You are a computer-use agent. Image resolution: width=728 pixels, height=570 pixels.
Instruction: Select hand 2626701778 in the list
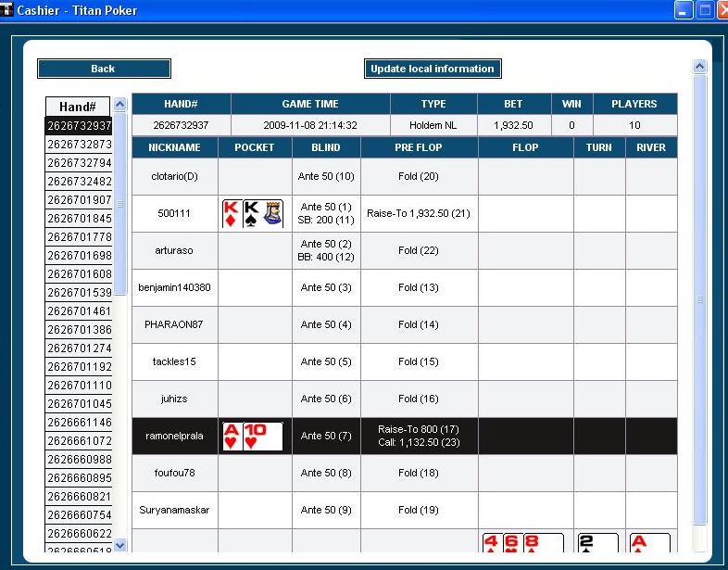click(79, 237)
